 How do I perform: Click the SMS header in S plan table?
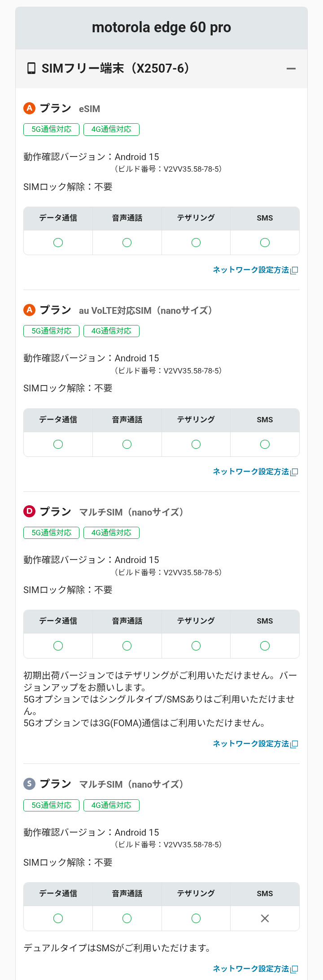(265, 893)
